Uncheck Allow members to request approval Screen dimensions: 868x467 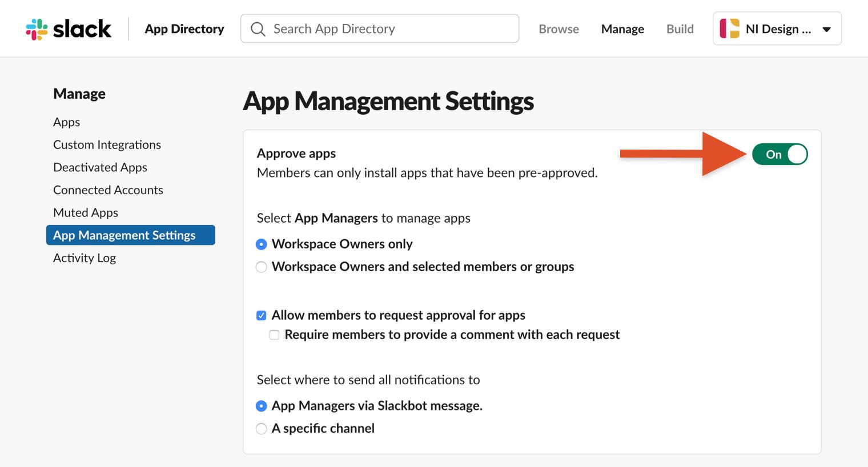(262, 316)
